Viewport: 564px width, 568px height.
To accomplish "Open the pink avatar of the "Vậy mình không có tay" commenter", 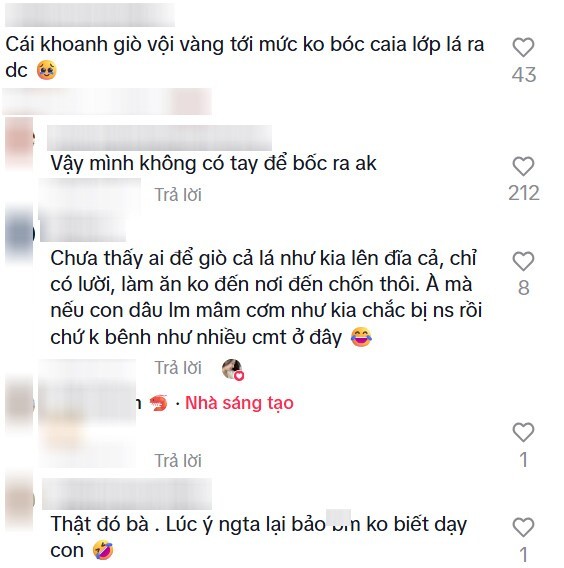I will pos(19,143).
